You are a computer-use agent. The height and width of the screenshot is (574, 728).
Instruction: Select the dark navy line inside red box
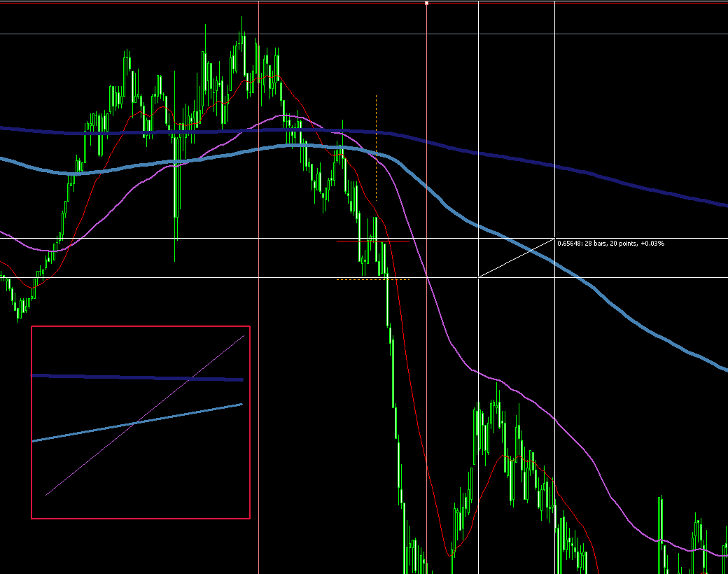(137, 377)
